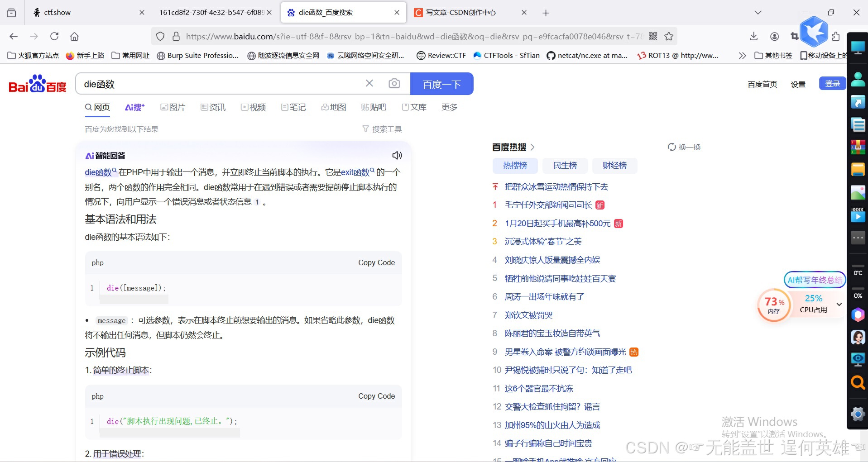Click the browser forward arrow
868x462 pixels.
(34, 36)
